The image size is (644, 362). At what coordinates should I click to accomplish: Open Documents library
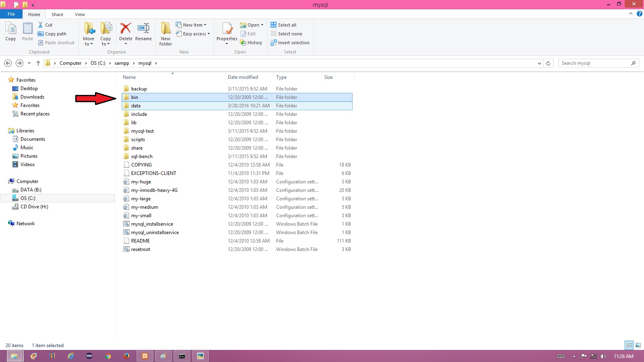coord(33,139)
